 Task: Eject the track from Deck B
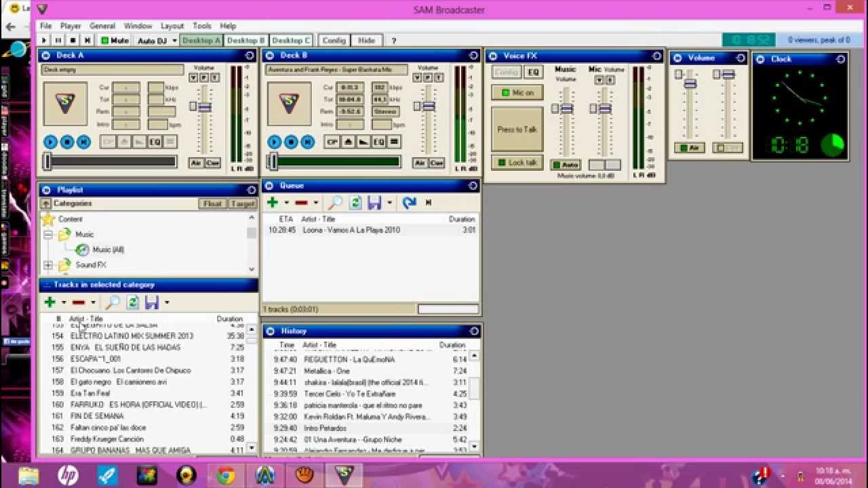click(x=347, y=142)
